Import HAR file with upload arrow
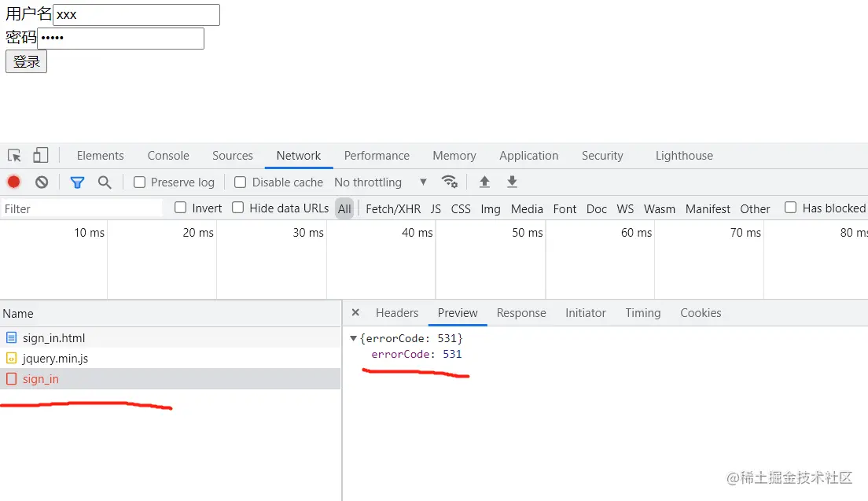868x501 pixels. point(484,182)
